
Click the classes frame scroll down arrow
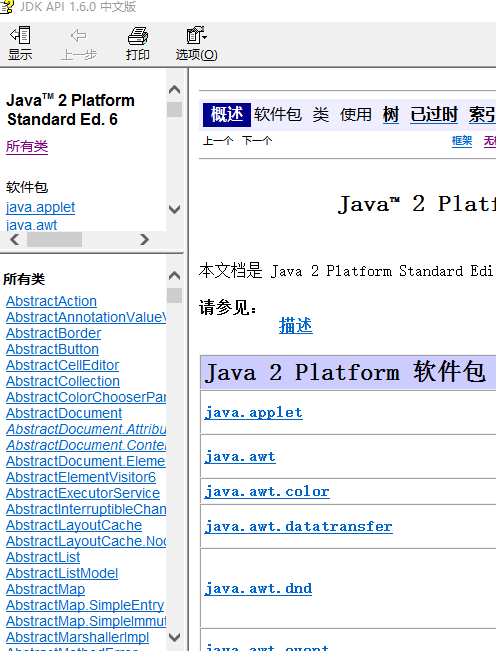175,637
